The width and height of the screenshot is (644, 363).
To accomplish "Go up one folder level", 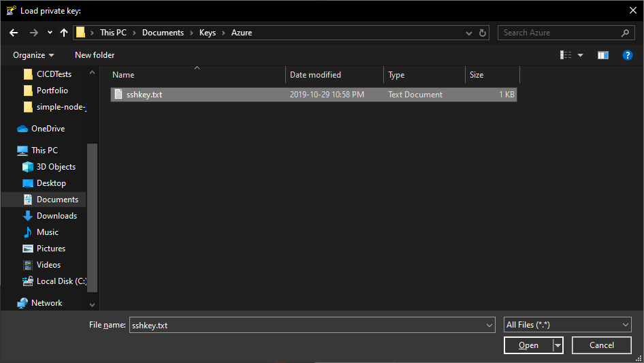I will 64,33.
